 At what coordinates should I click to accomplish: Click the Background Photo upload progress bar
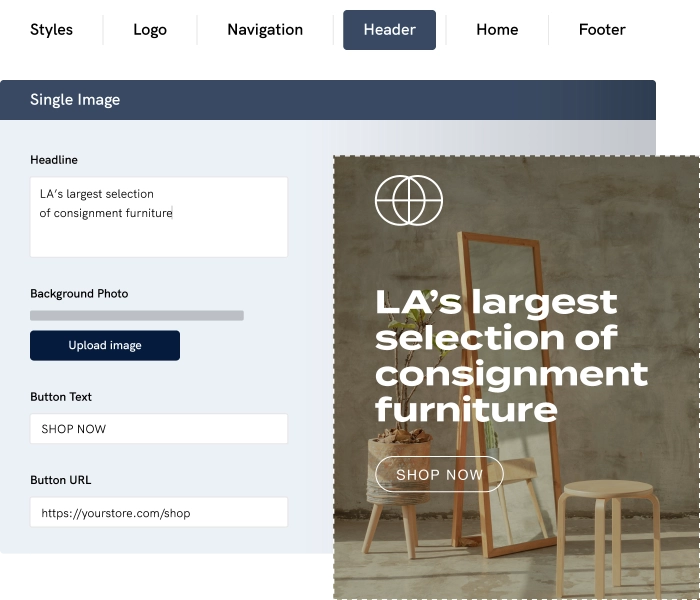pyautogui.click(x=137, y=316)
